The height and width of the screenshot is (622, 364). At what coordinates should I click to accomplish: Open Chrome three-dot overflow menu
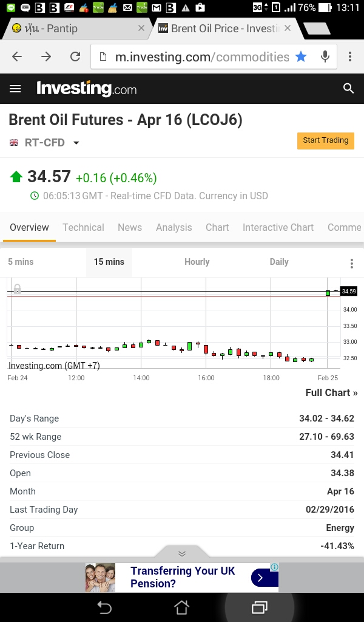point(349,56)
